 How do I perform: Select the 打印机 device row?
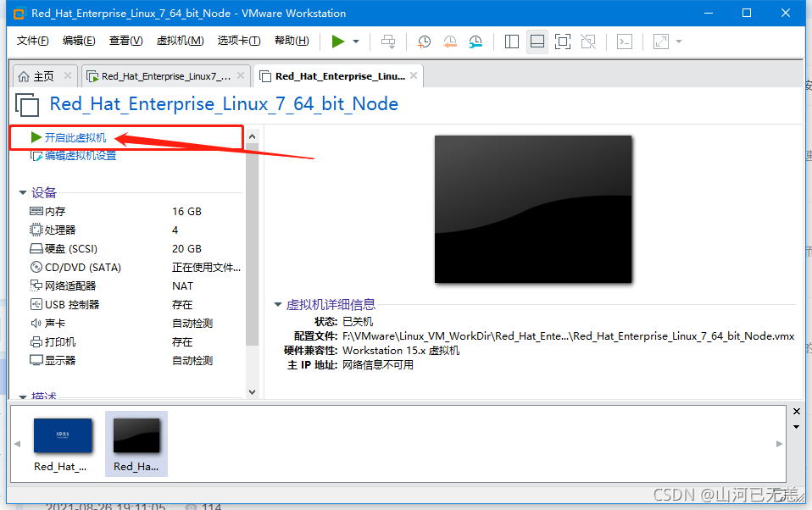tap(135, 341)
